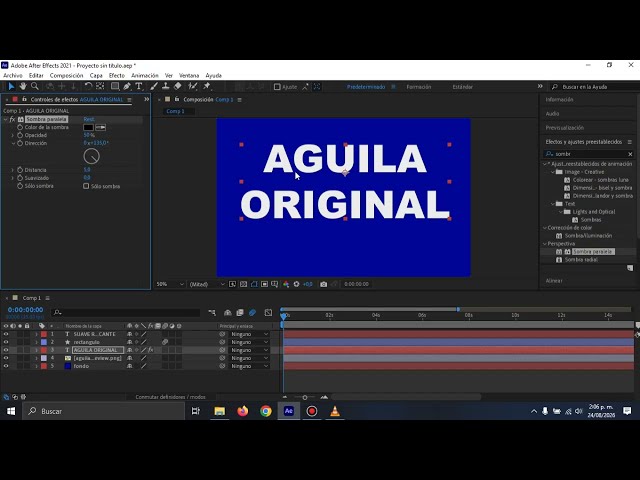Toggle the Ajuste snapping checkbox
640x480 pixels.
[x=277, y=87]
